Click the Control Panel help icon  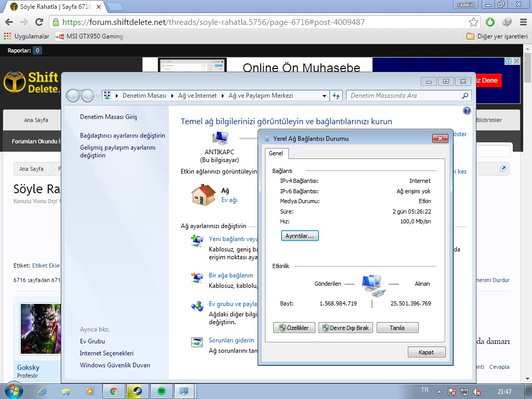click(467, 111)
